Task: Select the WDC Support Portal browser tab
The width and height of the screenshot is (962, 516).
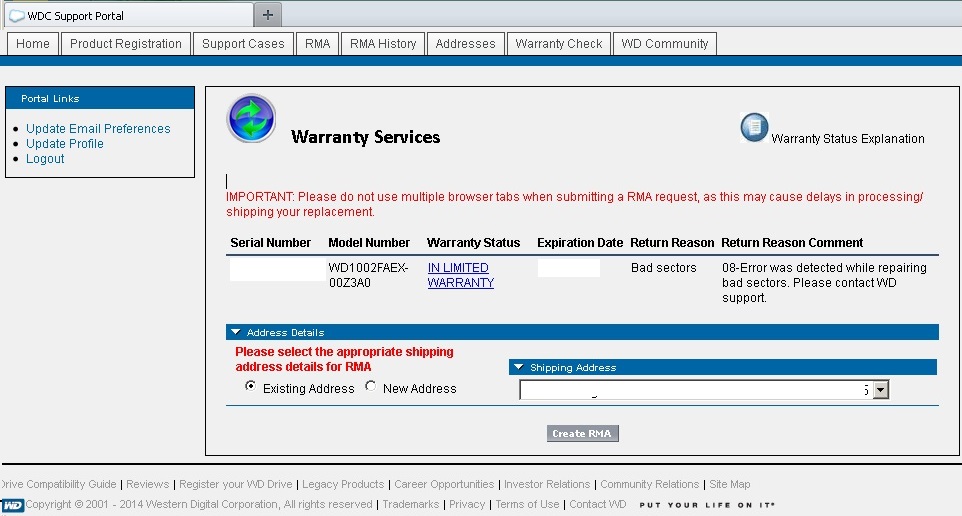Action: coord(129,15)
